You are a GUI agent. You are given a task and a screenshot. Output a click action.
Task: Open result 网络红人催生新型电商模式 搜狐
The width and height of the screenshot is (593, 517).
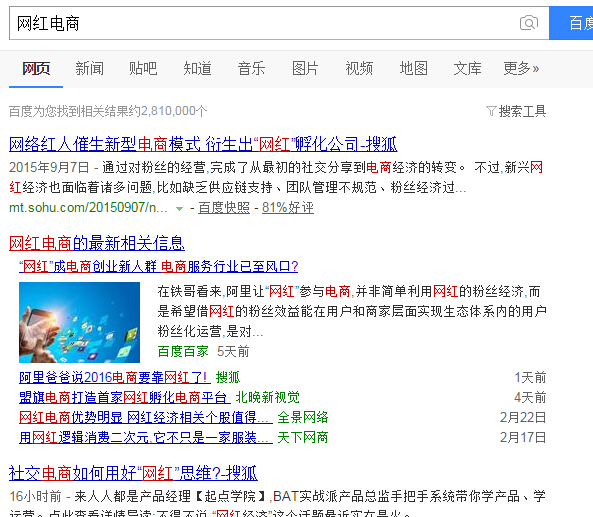tap(203, 144)
